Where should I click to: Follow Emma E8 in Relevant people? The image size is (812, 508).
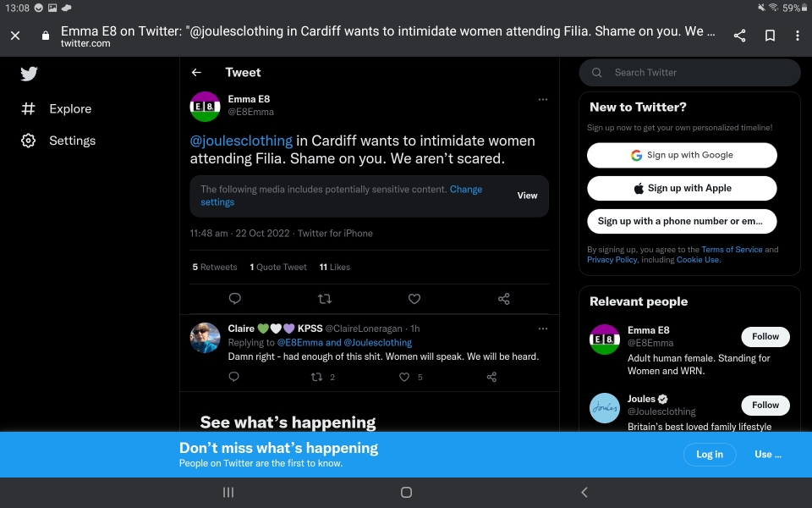pos(765,337)
